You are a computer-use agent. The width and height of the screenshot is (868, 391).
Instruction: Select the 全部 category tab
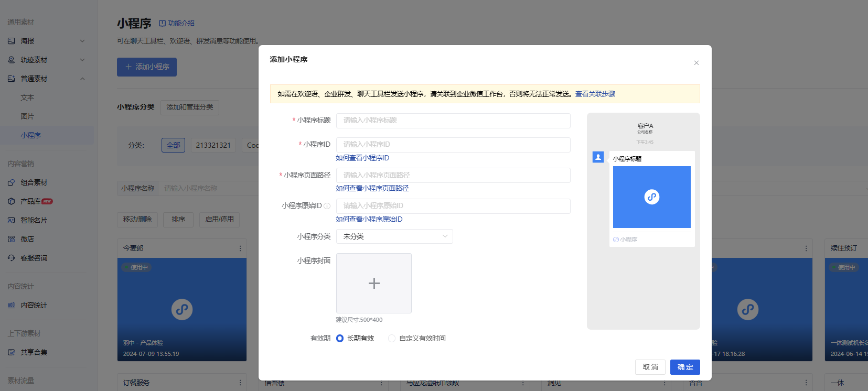point(174,145)
